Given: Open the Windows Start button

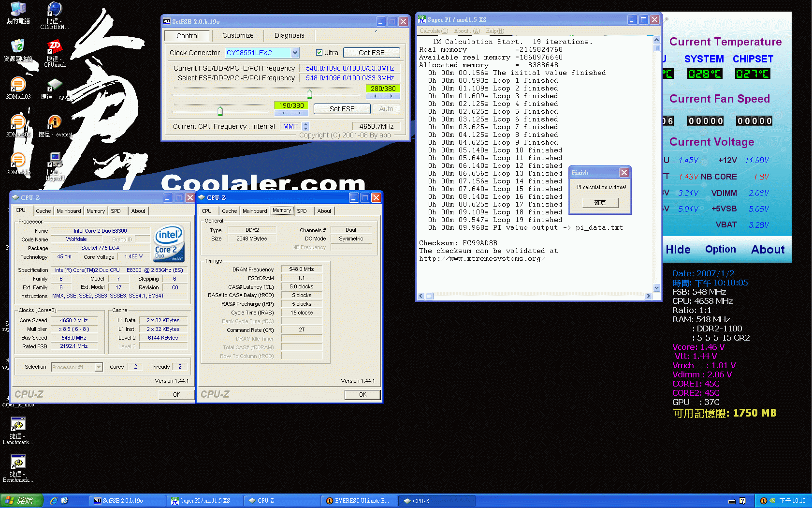Looking at the screenshot, I should (x=22, y=501).
